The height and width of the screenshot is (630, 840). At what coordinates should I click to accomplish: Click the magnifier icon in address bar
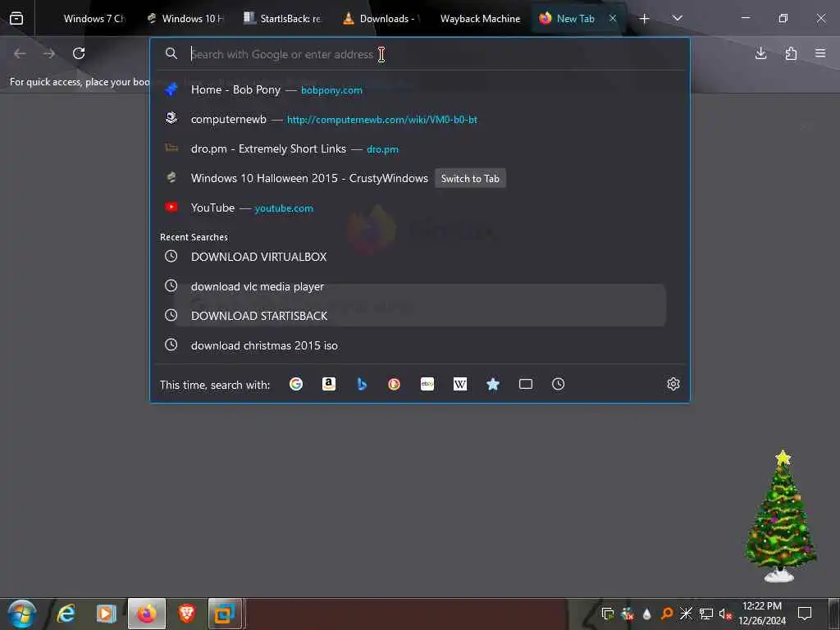coord(171,53)
